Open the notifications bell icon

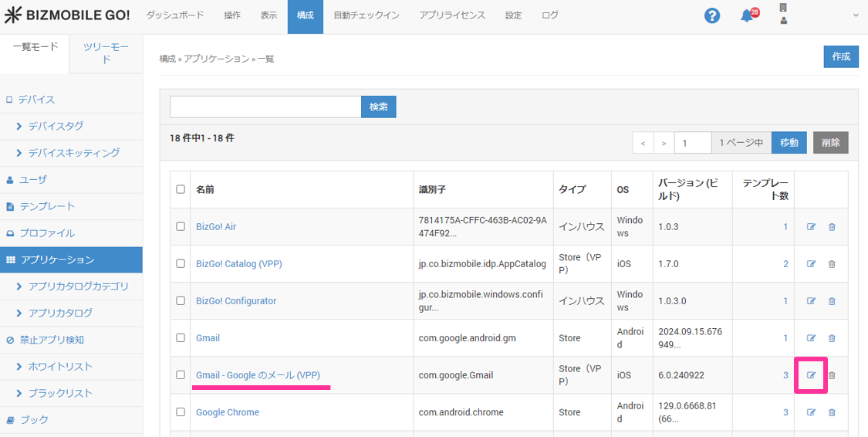point(747,15)
